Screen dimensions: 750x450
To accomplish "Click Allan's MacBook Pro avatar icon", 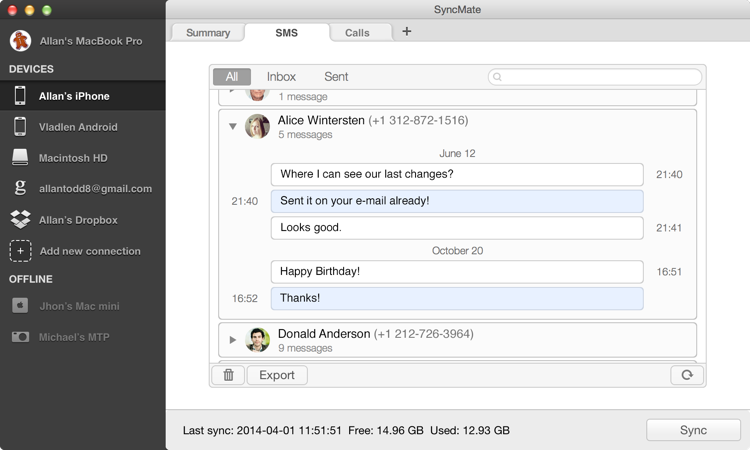I will pos(20,41).
